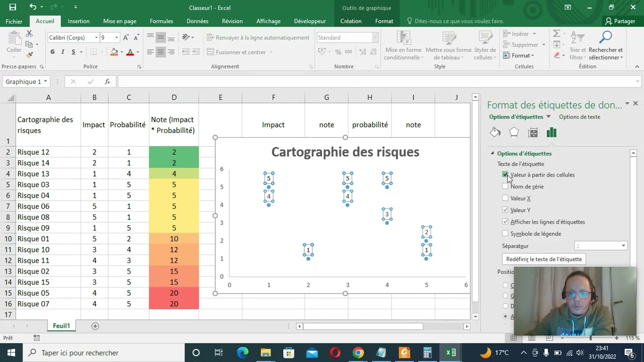The width and height of the screenshot is (644, 362).
Task: Increase font size with large A icon
Action: pyautogui.click(x=126, y=38)
